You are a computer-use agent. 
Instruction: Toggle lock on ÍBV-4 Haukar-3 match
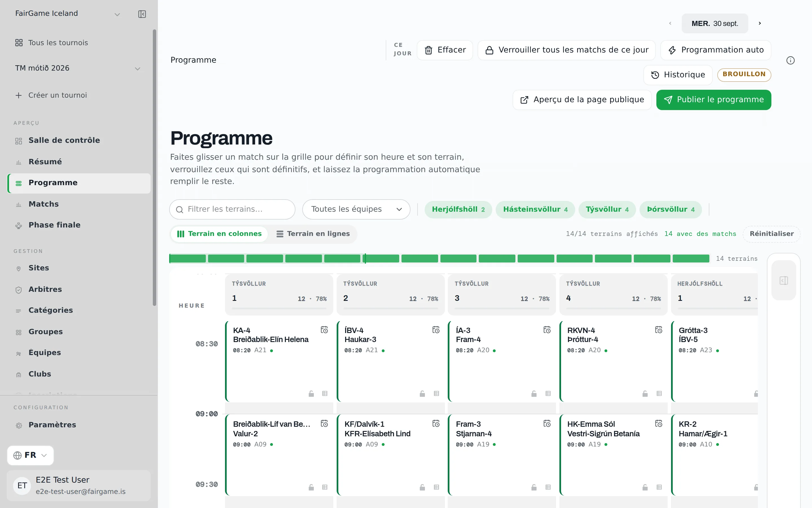tap(422, 393)
